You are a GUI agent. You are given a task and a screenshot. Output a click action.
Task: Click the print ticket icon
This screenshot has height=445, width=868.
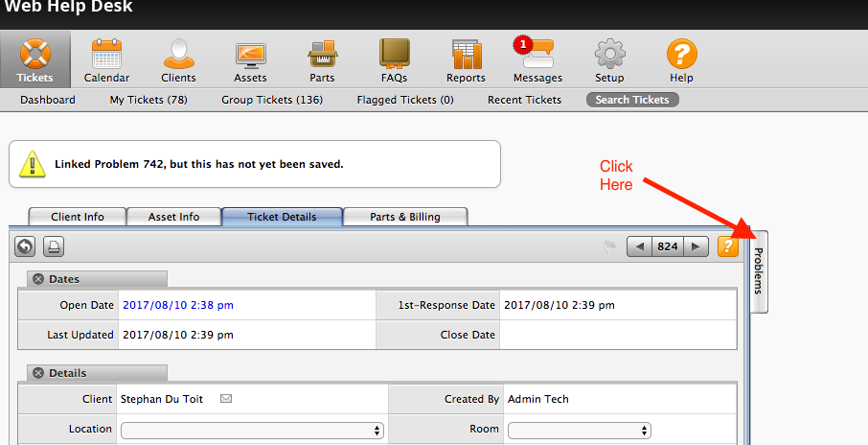[x=54, y=246]
